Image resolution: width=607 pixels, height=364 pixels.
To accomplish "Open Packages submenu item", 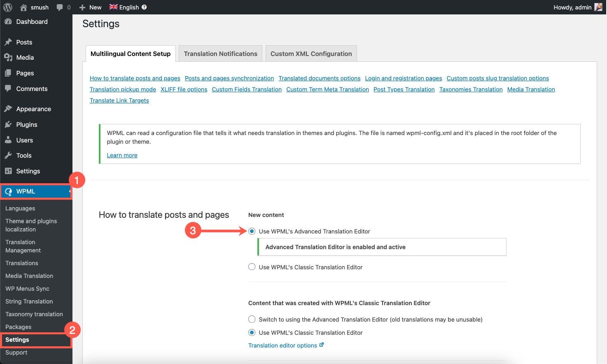I will 19,327.
